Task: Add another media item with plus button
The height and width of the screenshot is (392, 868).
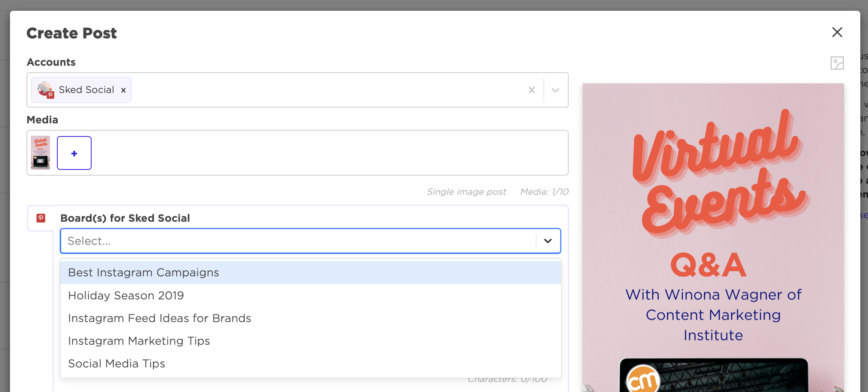Action: pos(74,153)
